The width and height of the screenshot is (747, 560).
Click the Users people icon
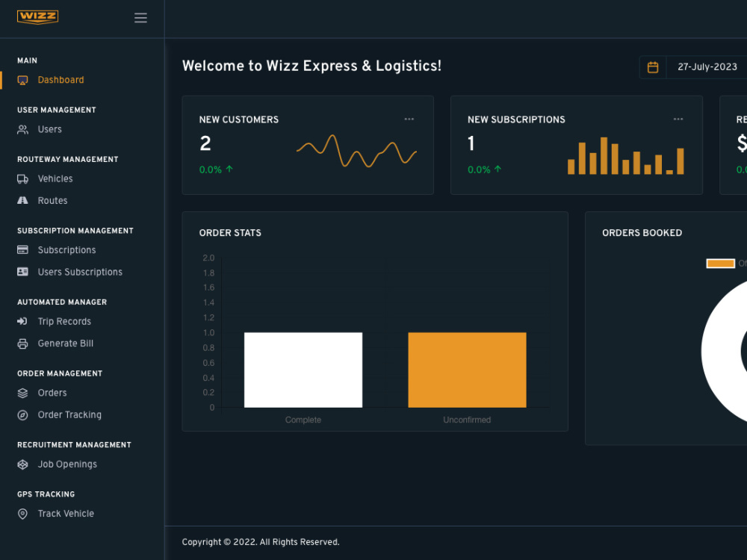[22, 129]
